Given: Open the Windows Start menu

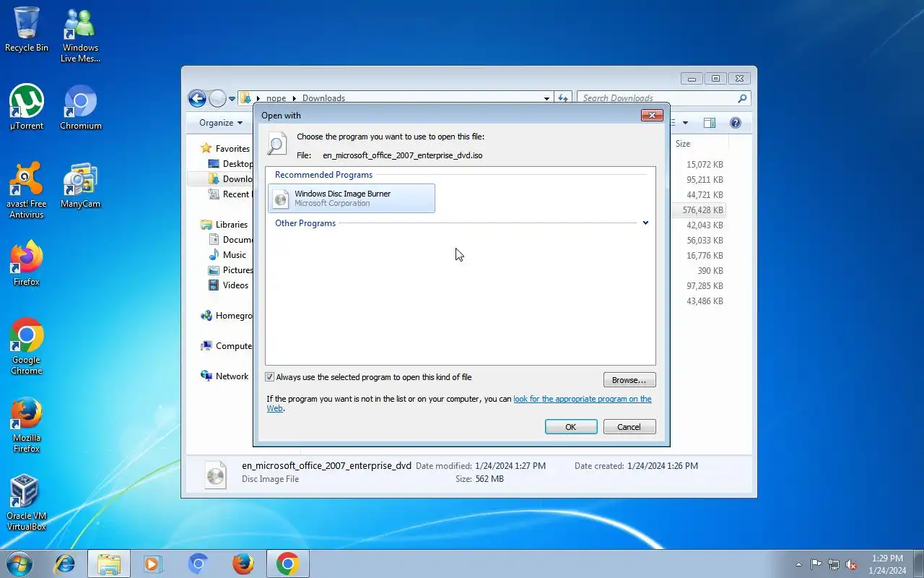Looking at the screenshot, I should [x=19, y=564].
